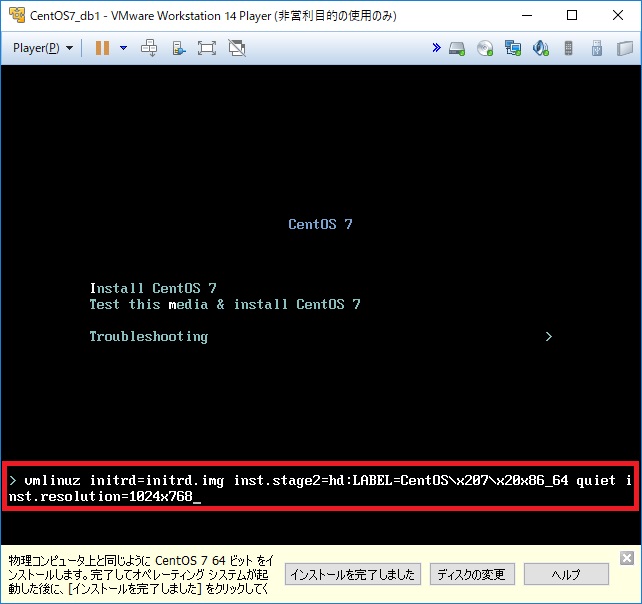Screen dimensions: 642x604
Task: Toggle Unity mode toolbar icon
Action: (x=237, y=48)
